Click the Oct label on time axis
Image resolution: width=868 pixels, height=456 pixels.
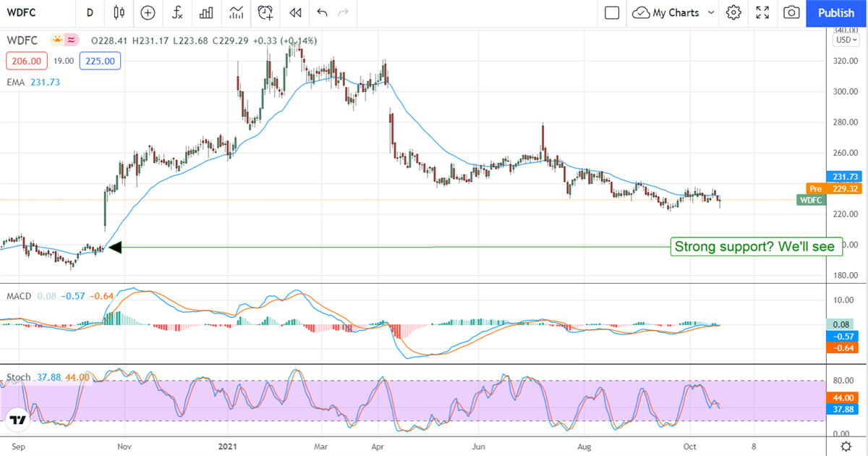pyautogui.click(x=690, y=447)
